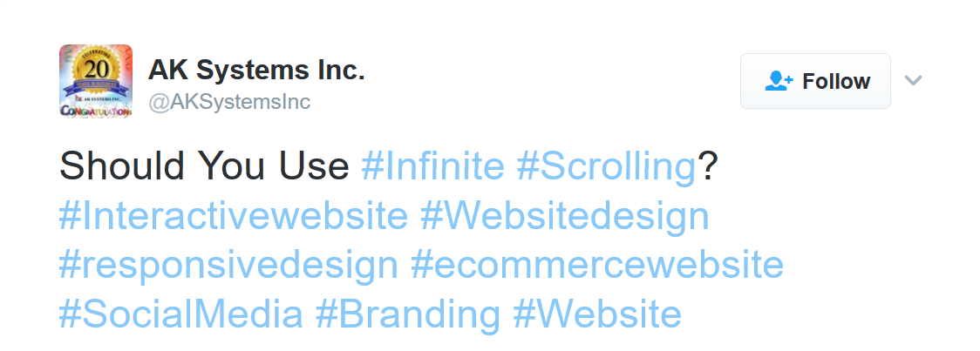Click the Follow button
The width and height of the screenshot is (980, 351).
pos(815,81)
